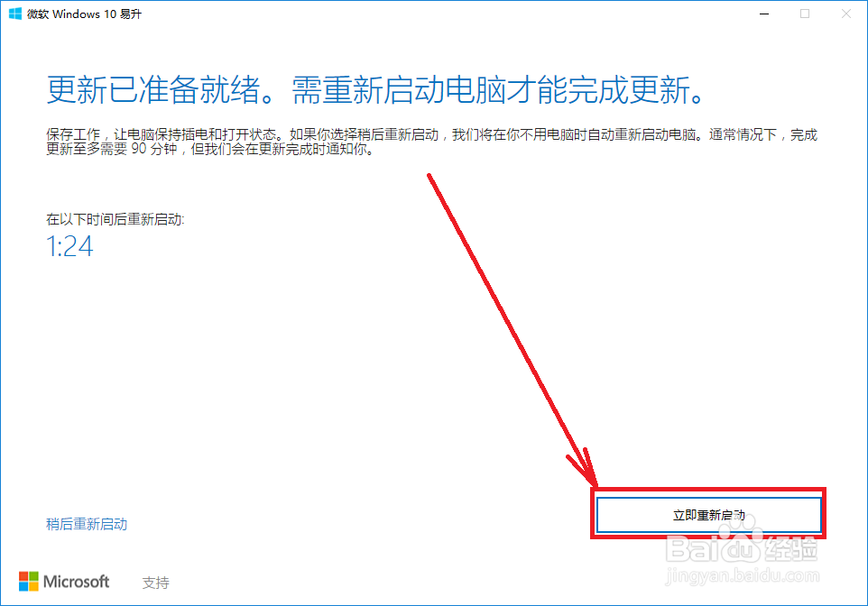Image resolution: width=868 pixels, height=606 pixels.
Task: Open the 支持 link
Action: 155,583
